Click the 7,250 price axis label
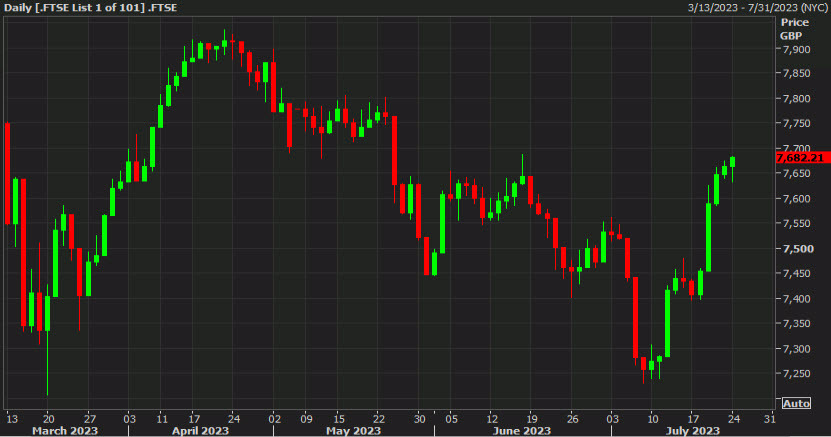831x437 pixels. click(797, 374)
